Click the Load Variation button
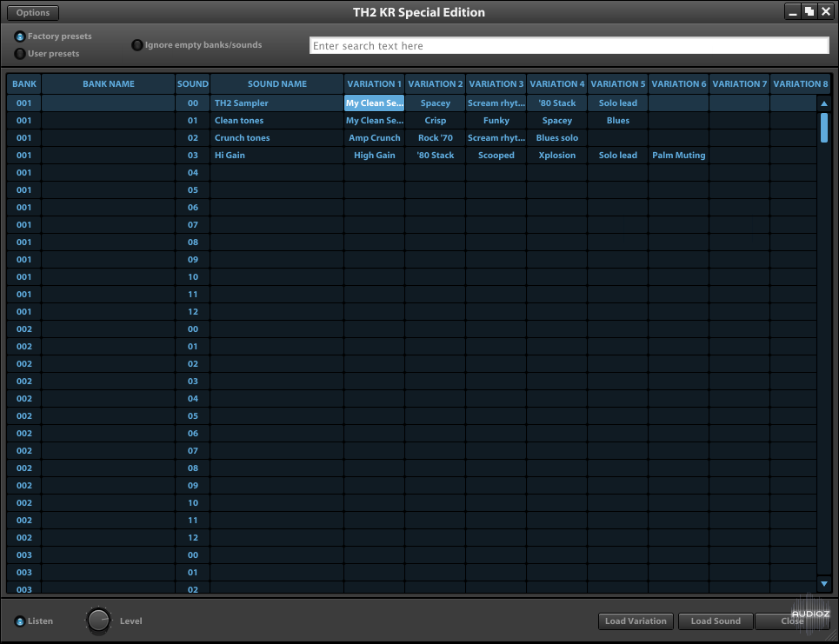 pyautogui.click(x=636, y=621)
